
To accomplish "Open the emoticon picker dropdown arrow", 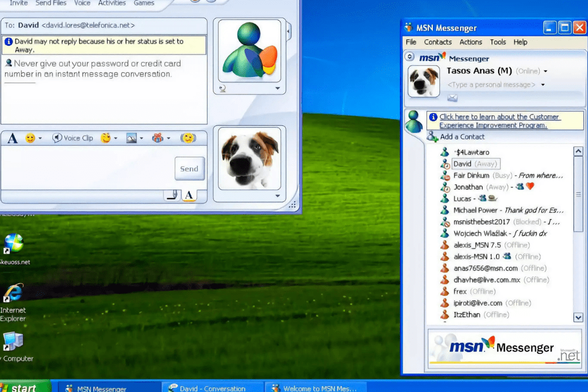I will pyautogui.click(x=40, y=139).
